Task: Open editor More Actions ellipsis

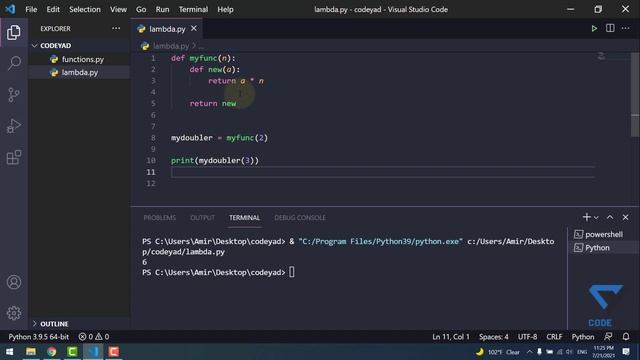Action: pos(626,28)
